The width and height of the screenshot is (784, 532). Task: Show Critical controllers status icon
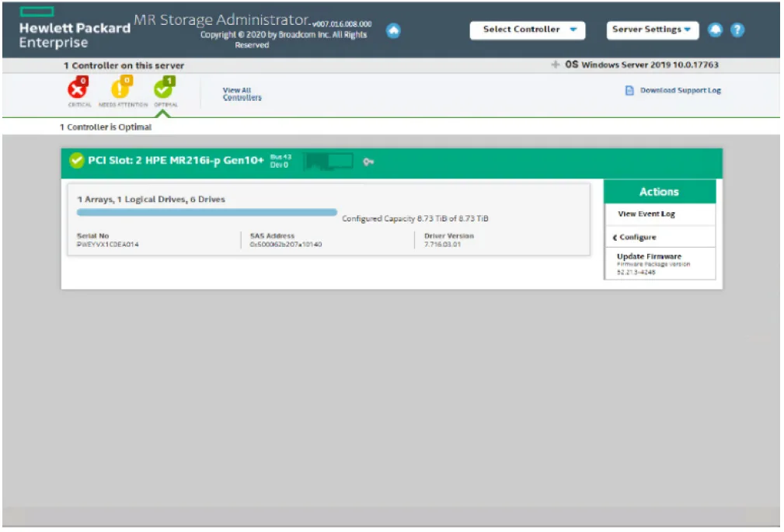pyautogui.click(x=78, y=88)
